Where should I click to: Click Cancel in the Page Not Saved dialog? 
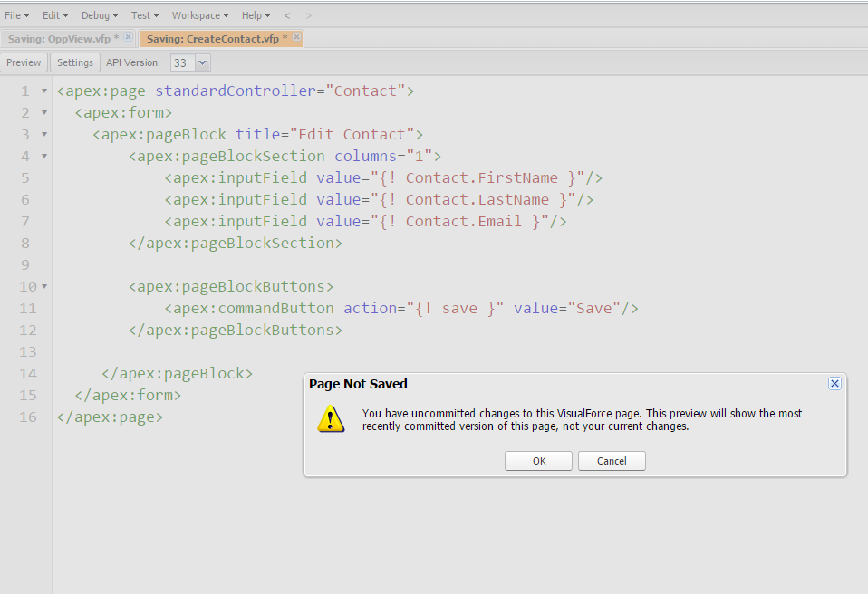click(x=612, y=461)
